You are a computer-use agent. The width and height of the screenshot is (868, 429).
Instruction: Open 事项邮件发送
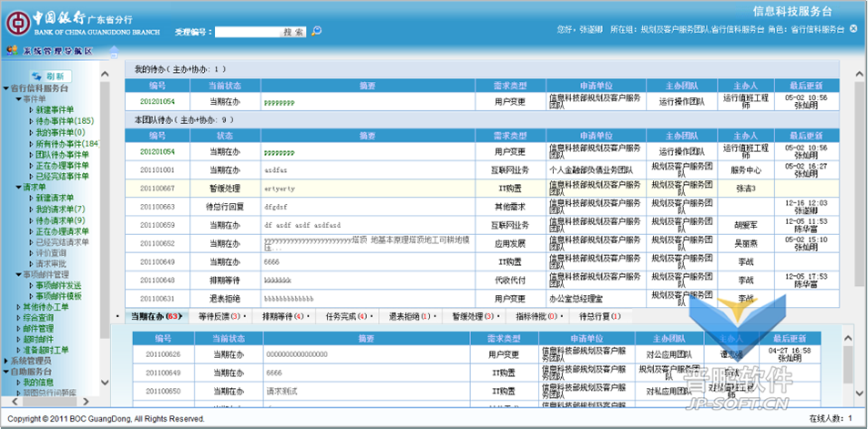point(58,285)
